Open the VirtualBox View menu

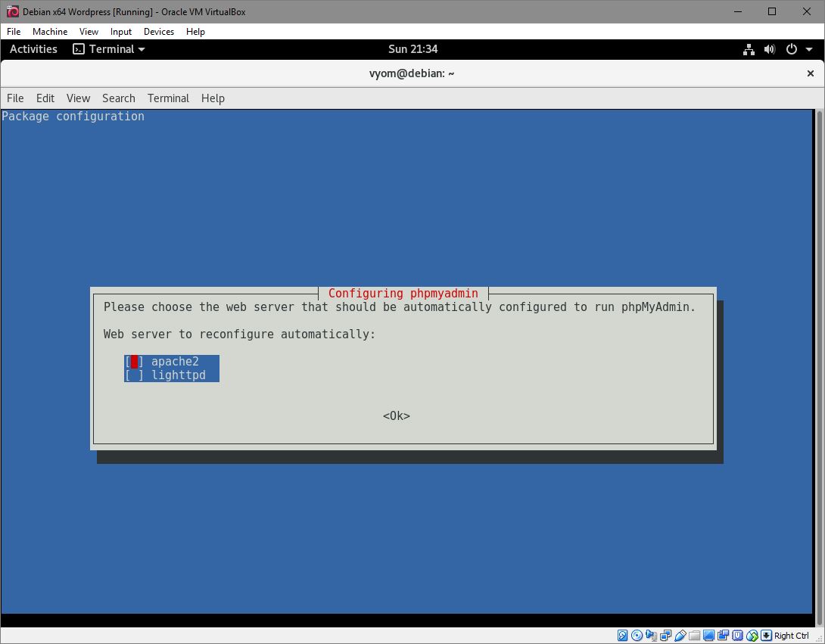[89, 32]
